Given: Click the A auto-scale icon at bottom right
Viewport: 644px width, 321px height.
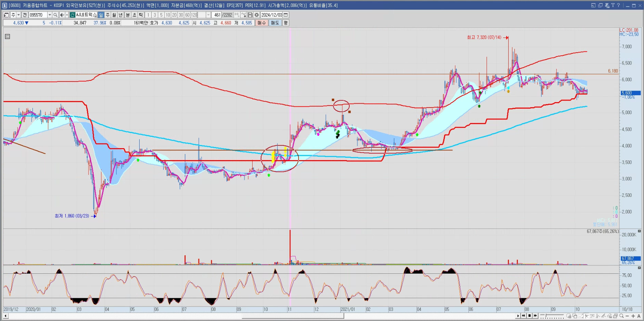Looking at the screenshot, I should (x=639, y=316).
